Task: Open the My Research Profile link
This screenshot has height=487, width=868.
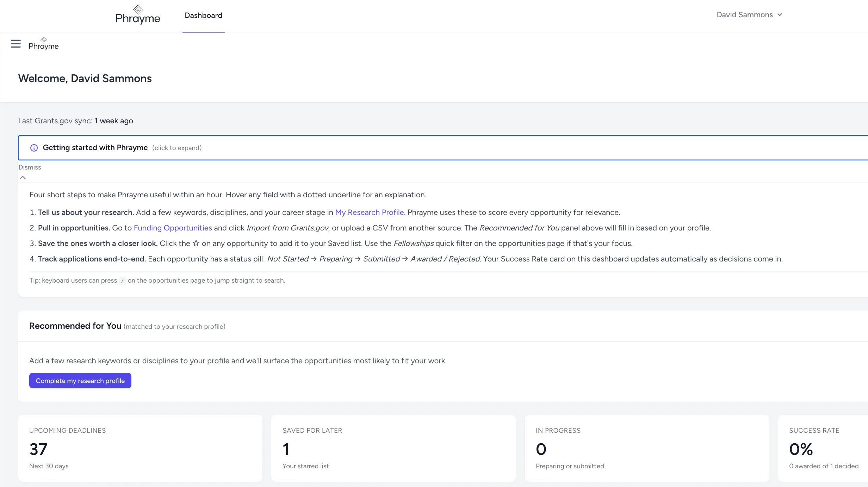Action: pos(370,212)
